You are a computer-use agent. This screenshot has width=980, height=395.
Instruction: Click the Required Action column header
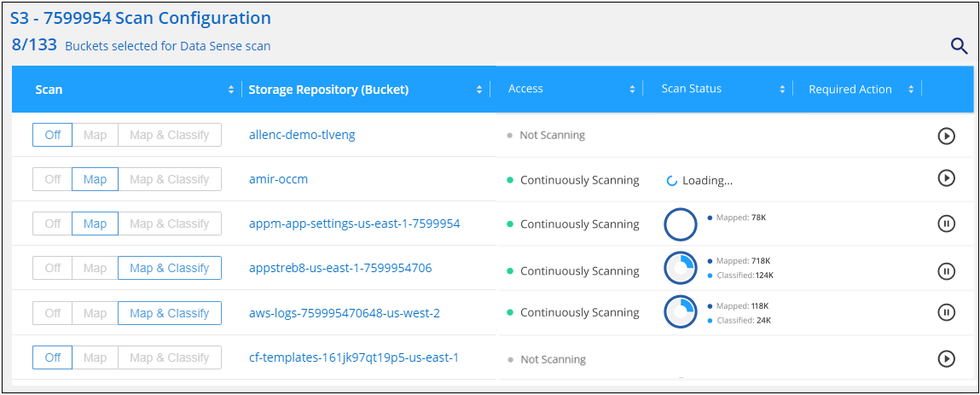[x=850, y=90]
